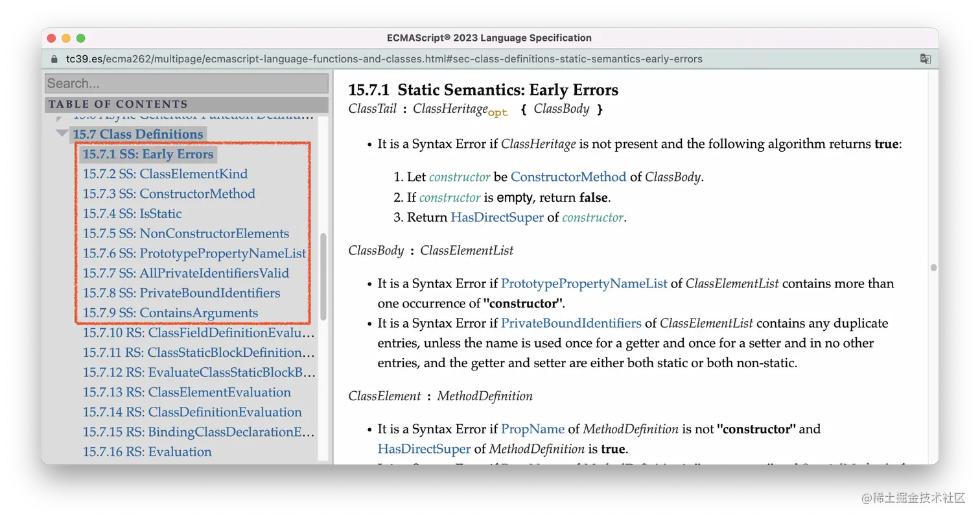Open 15.7.6 SS: PrototypePropertyNameList entry

[194, 254]
